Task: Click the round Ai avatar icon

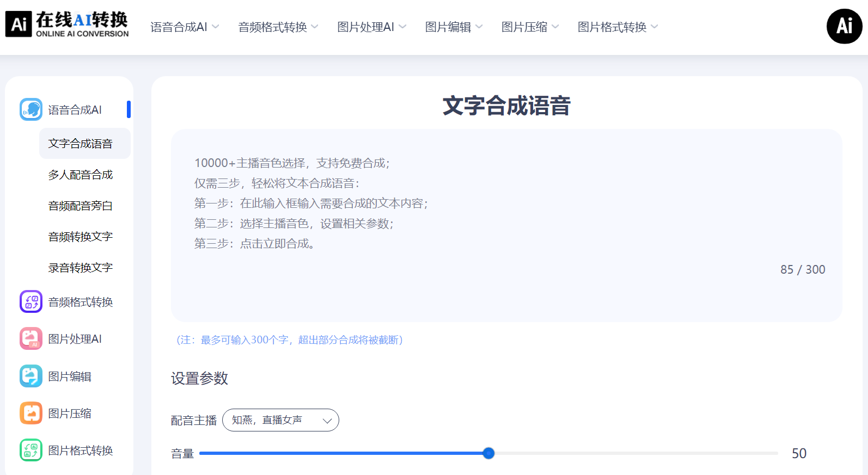Action: (x=844, y=26)
